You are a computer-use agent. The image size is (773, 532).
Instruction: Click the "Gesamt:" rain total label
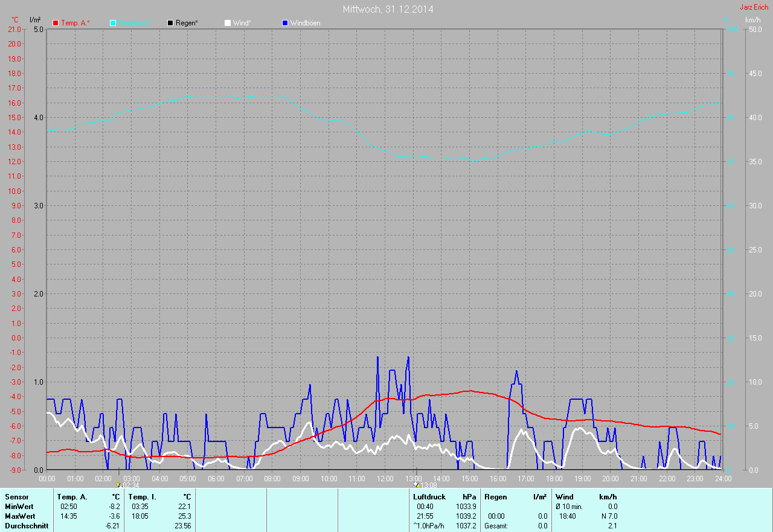[496, 526]
